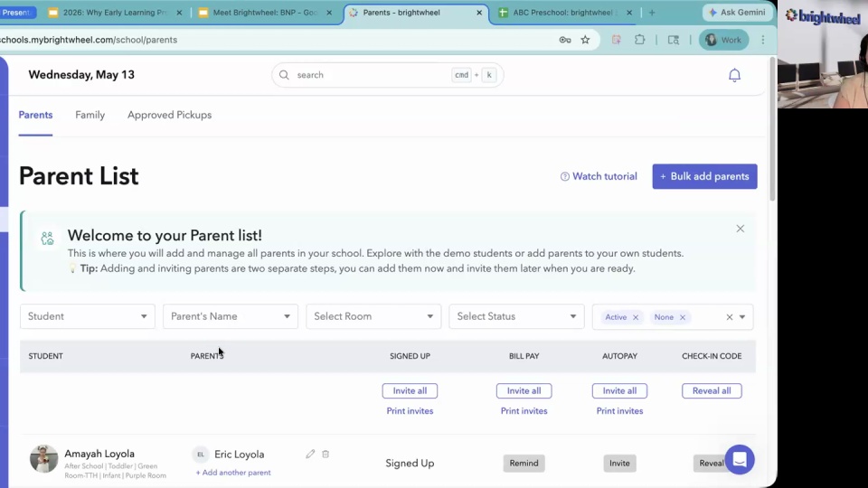Click Invite button in Amayah Loyola row
868x488 pixels.
[x=619, y=463]
